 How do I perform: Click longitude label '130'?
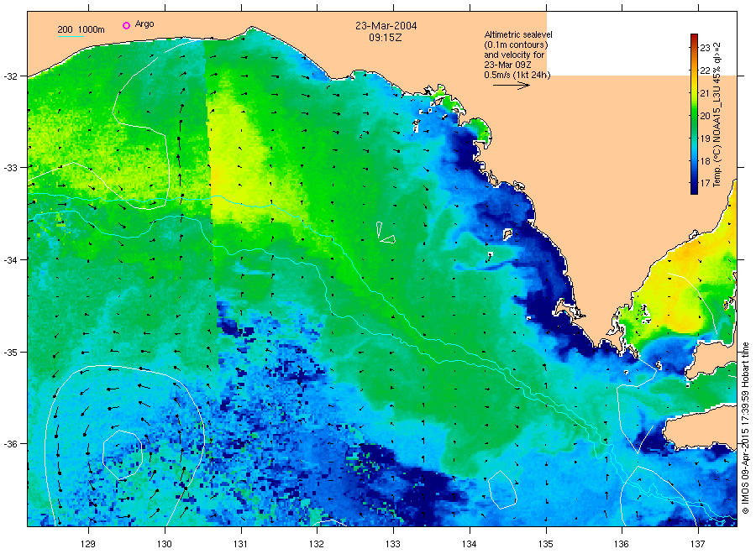[165, 544]
